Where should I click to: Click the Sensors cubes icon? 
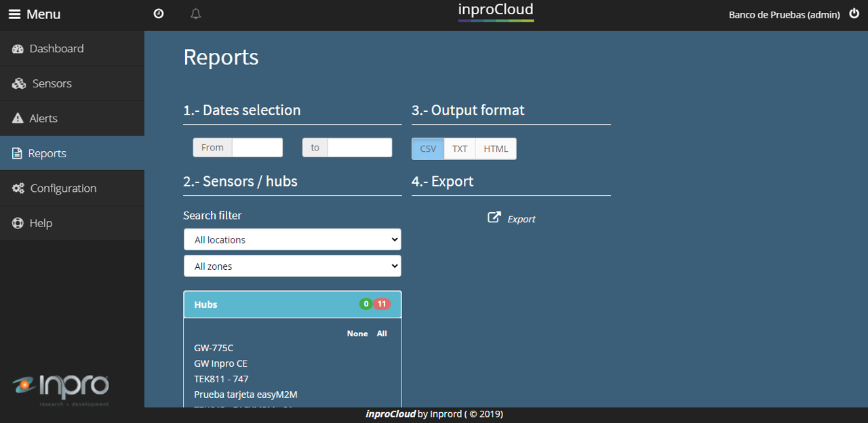click(x=19, y=83)
